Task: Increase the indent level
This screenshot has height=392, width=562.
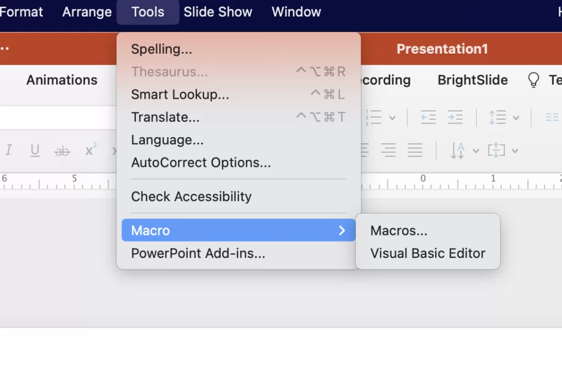Action: click(x=454, y=117)
